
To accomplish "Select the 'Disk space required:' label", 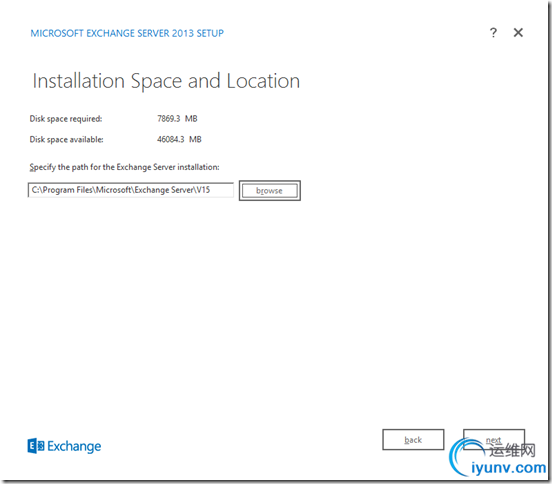I will (x=66, y=119).
